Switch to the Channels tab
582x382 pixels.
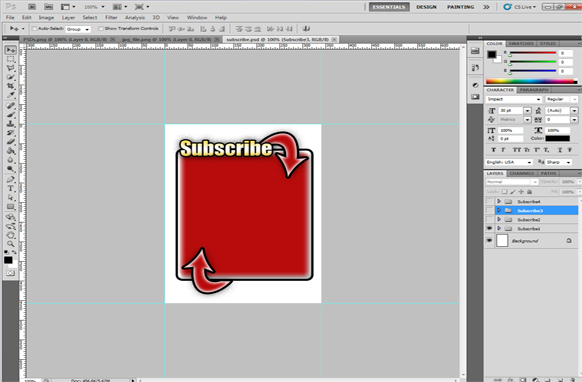[521, 173]
